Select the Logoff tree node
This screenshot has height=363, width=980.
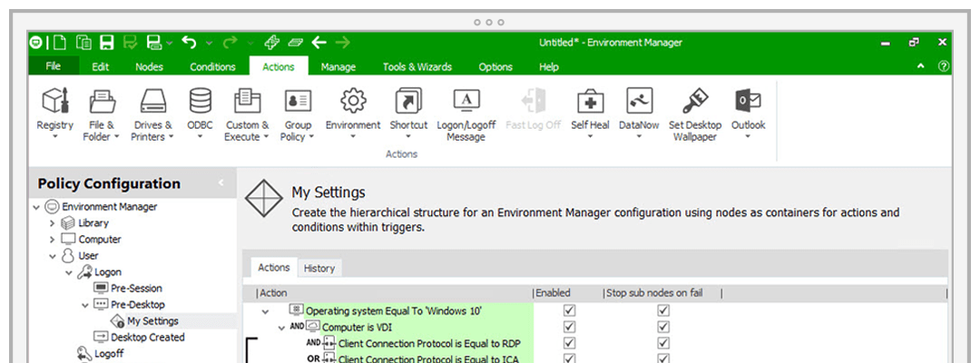109,353
